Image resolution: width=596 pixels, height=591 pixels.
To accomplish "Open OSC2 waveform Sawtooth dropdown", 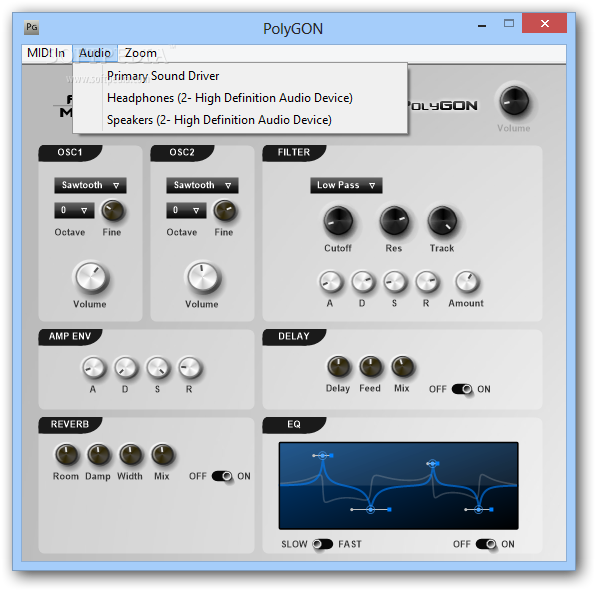I will [x=202, y=185].
